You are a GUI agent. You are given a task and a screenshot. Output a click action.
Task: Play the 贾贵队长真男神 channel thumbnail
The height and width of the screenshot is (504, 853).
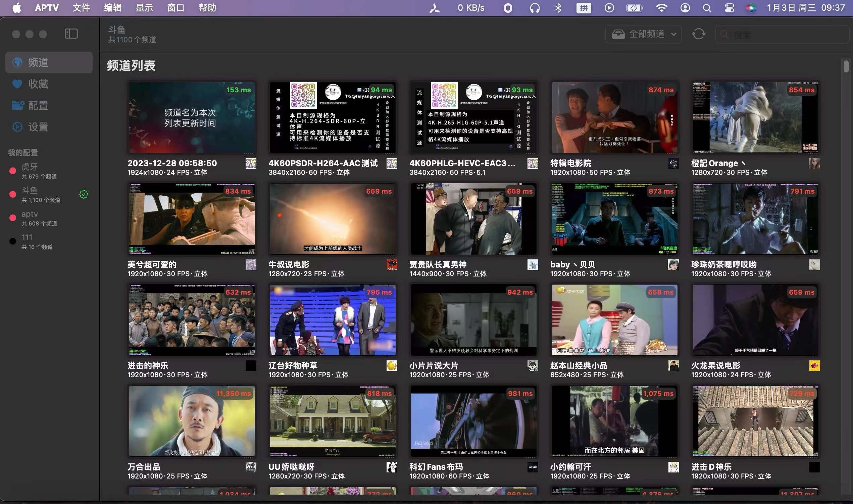pyautogui.click(x=474, y=219)
